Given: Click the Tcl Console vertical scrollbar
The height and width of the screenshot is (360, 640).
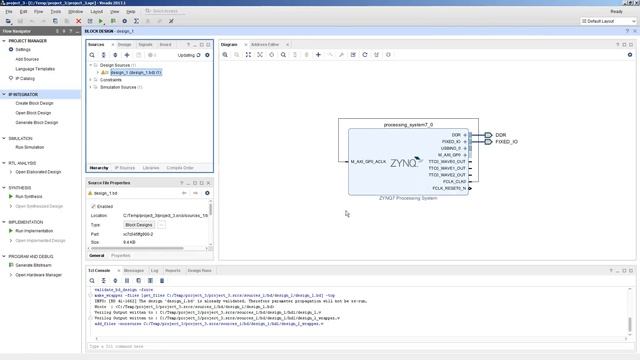Looking at the screenshot, I should point(630,324).
